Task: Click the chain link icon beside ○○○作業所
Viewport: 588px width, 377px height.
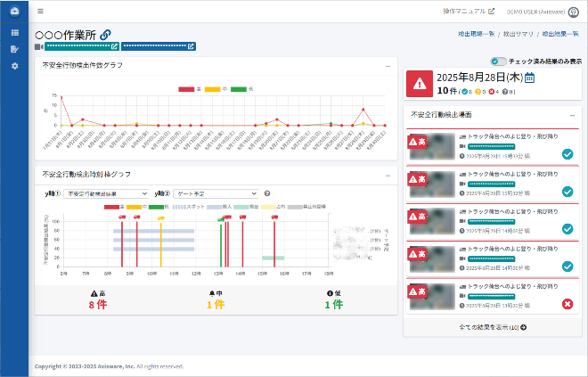Action: point(105,35)
